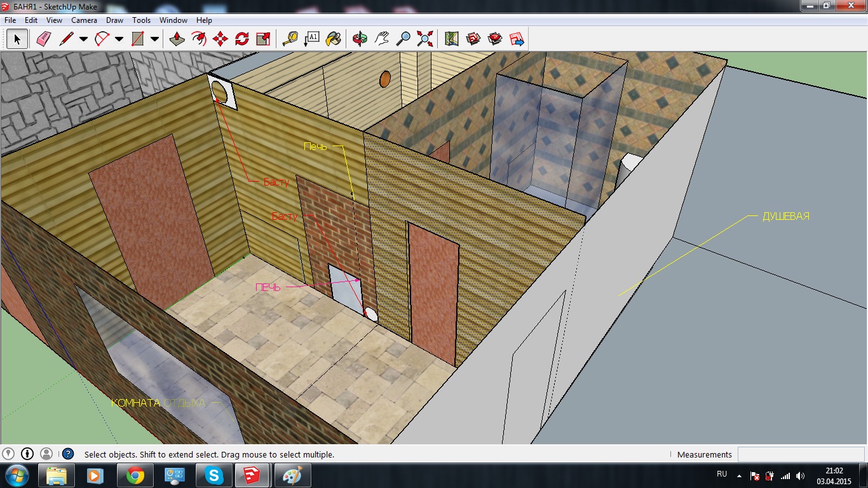
Task: Open Google Chrome from the taskbar
Action: (x=135, y=475)
